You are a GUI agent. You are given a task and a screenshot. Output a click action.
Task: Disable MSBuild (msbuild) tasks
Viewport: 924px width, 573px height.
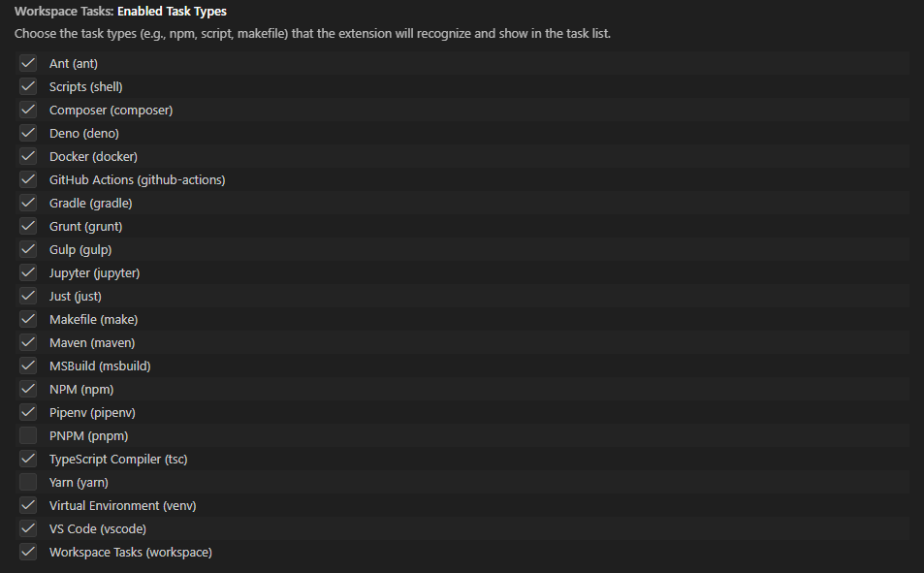coord(28,366)
